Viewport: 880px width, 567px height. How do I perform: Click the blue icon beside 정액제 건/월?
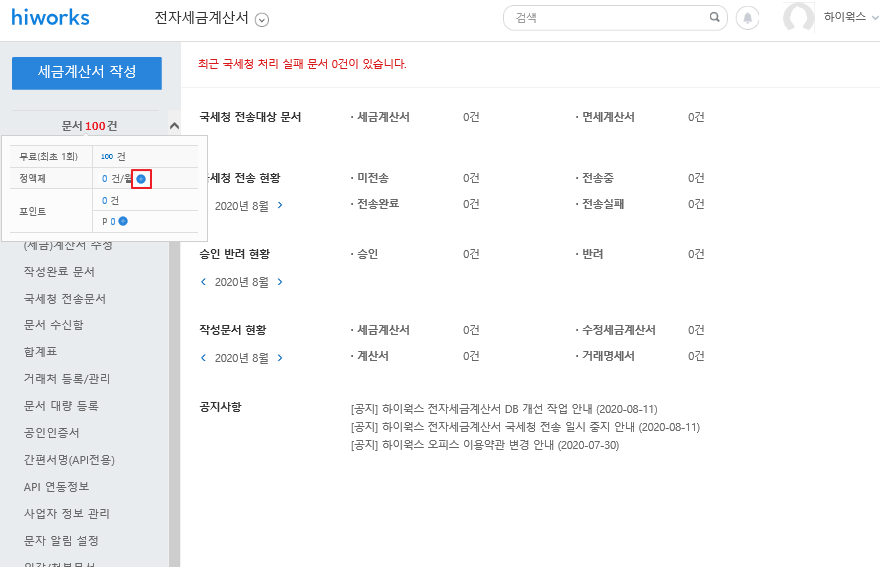[141, 179]
